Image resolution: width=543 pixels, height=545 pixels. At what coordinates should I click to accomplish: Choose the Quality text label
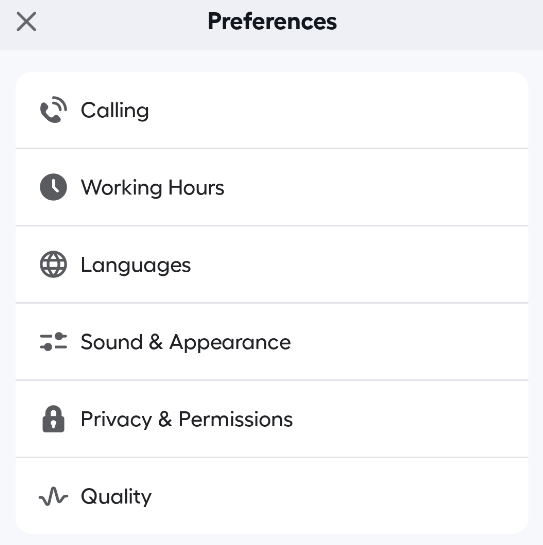(116, 497)
